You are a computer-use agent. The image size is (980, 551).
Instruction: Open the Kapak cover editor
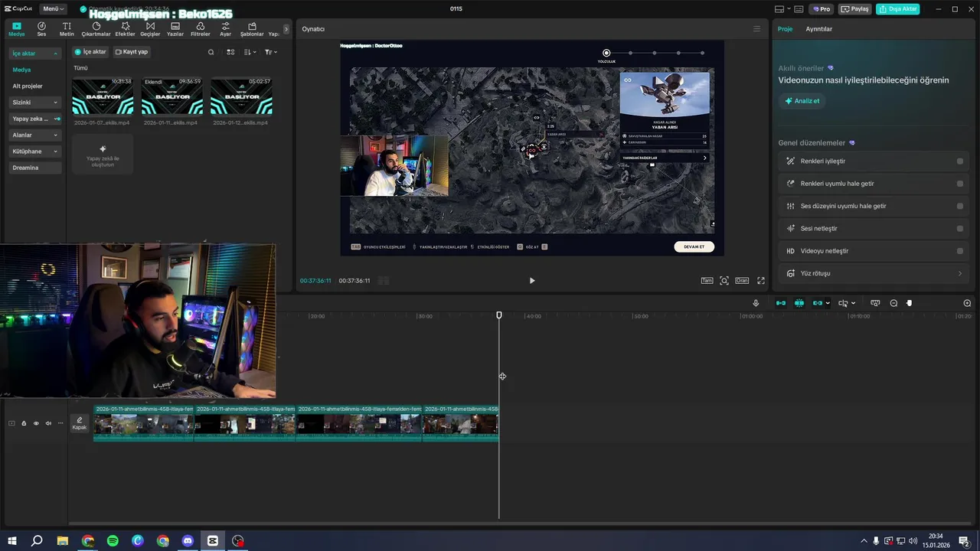click(80, 423)
